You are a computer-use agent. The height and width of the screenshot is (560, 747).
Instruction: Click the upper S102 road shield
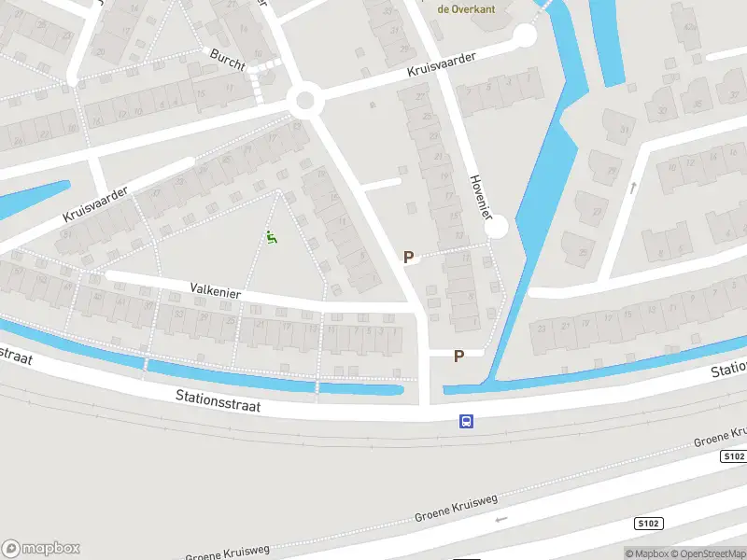pyautogui.click(x=734, y=456)
